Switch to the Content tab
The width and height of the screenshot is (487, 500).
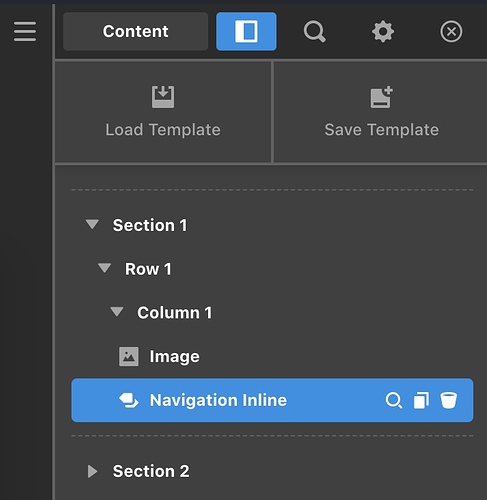coord(135,32)
